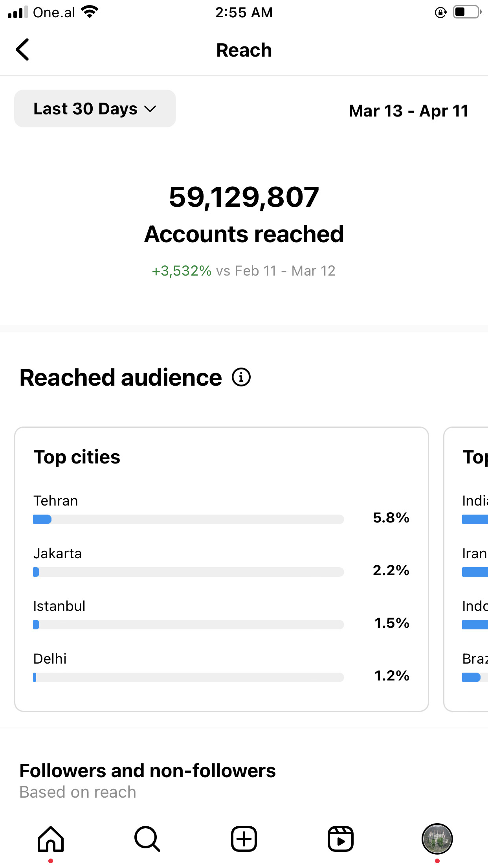
Task: Open the Last 30 Days dropdown
Action: [x=95, y=109]
